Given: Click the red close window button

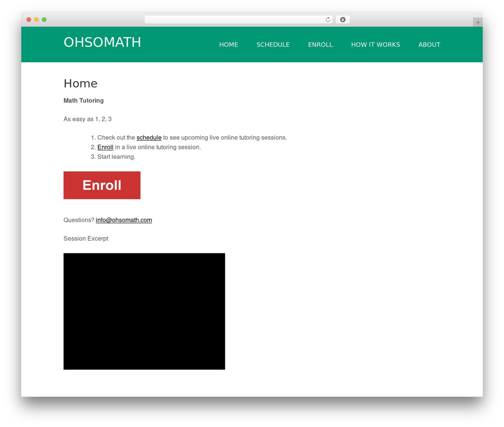Looking at the screenshot, I should pos(29,20).
